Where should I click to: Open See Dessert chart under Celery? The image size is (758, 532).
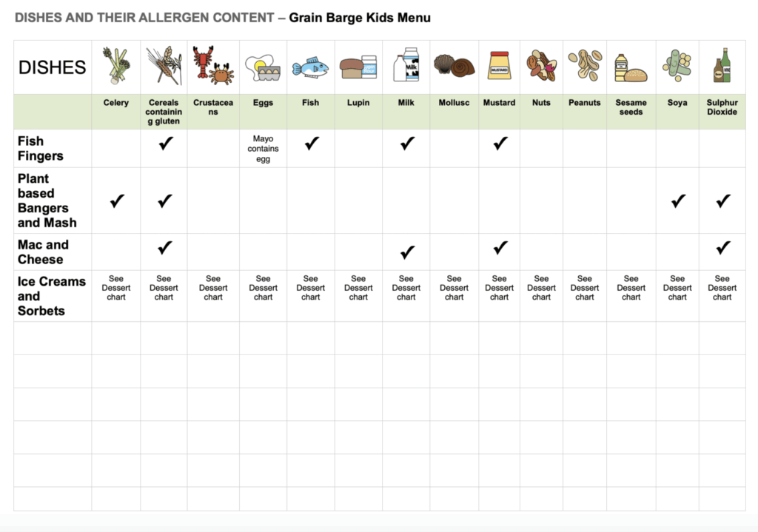[x=116, y=288]
